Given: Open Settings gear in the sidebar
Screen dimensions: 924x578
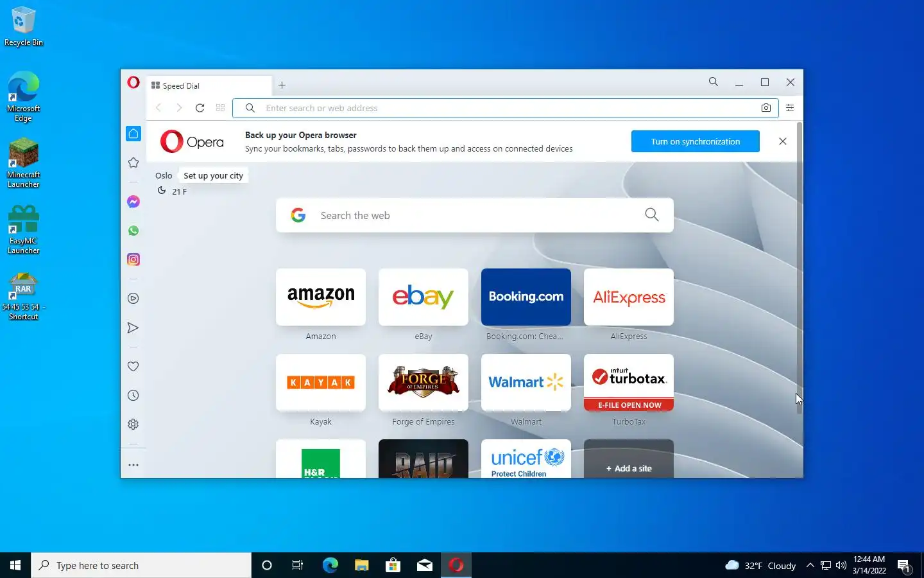Looking at the screenshot, I should point(133,424).
